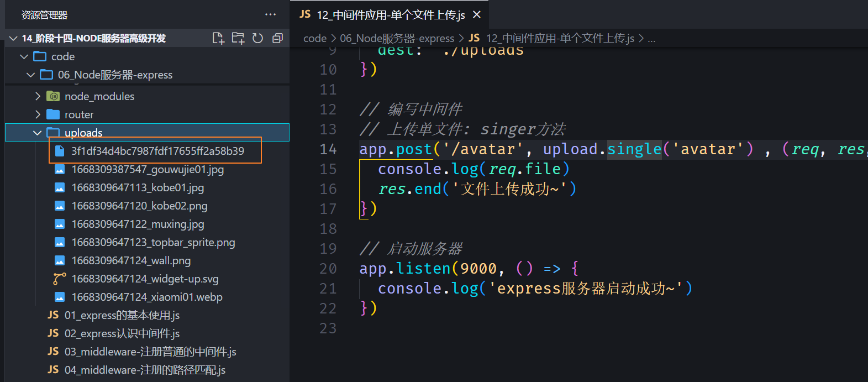
Task: Open explorer more actions ellipsis menu
Action: (x=270, y=15)
